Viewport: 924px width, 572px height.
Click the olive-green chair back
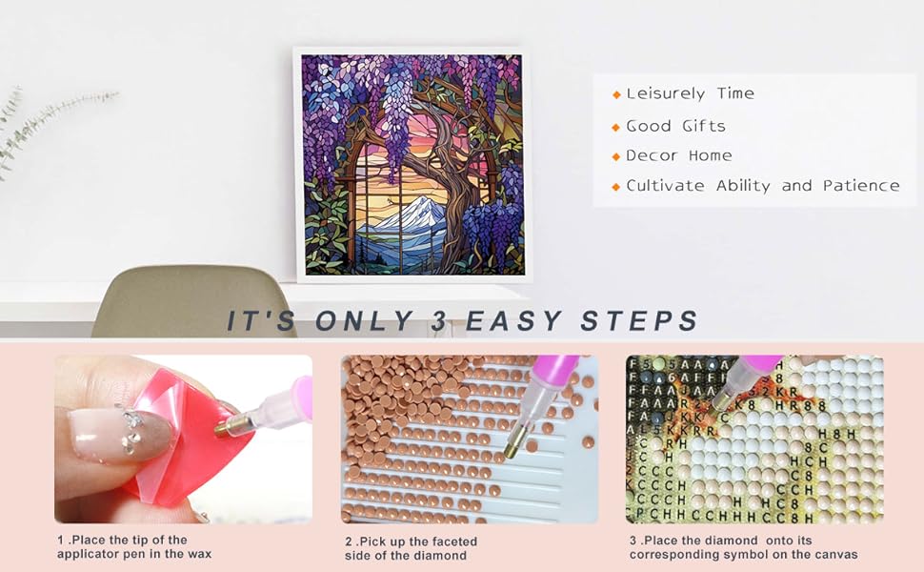193,301
